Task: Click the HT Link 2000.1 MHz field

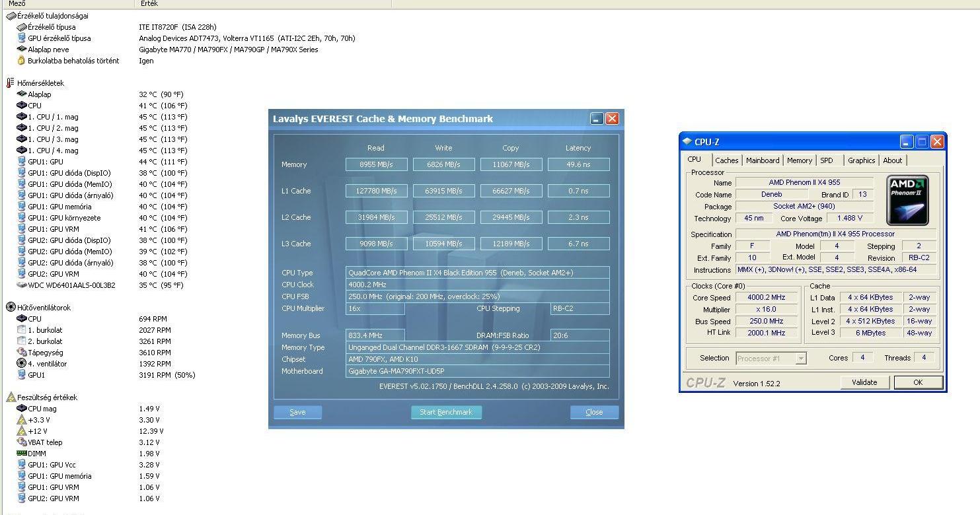Action: 767,333
